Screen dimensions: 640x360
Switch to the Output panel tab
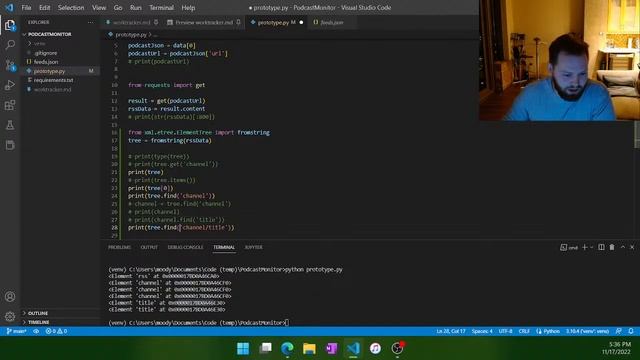click(149, 247)
